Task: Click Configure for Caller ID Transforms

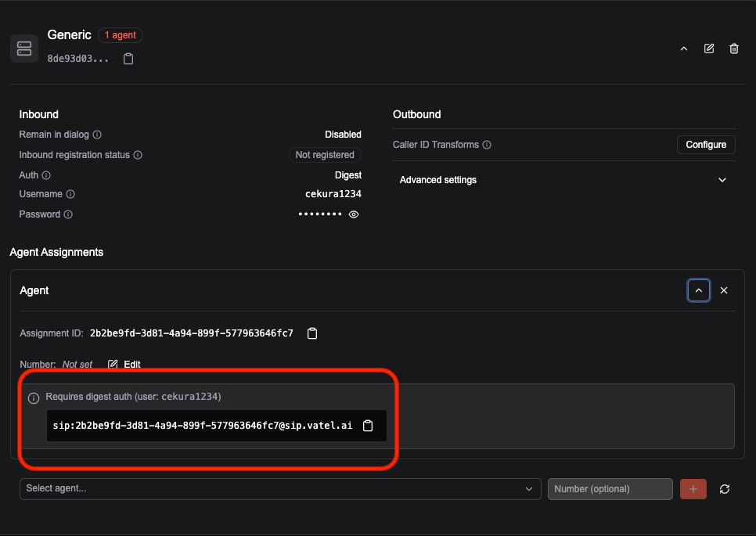Action: [x=706, y=145]
